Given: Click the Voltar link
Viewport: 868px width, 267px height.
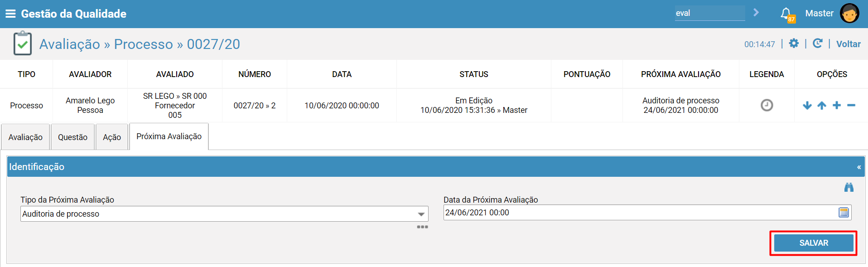Looking at the screenshot, I should [x=849, y=44].
